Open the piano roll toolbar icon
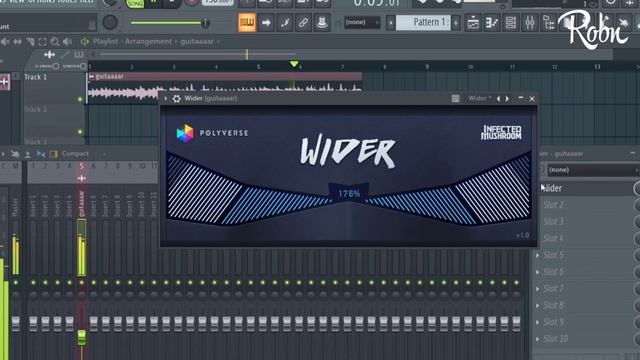The image size is (640, 360). click(492, 22)
